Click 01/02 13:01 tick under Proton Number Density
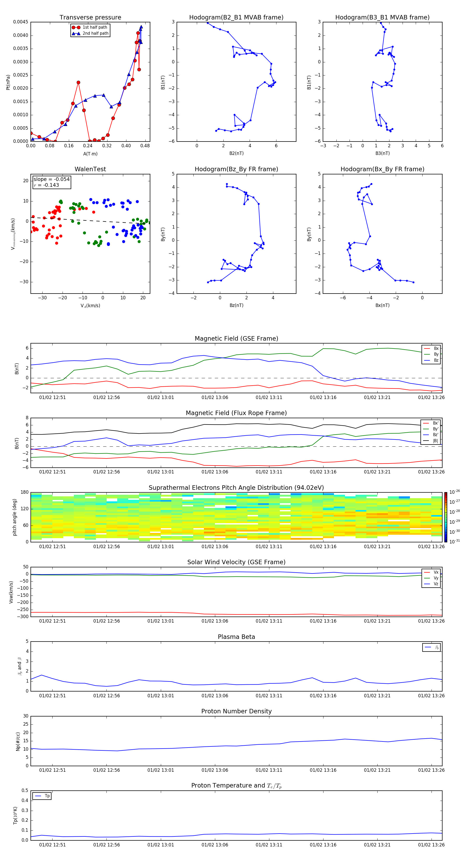Image resolution: width=473 pixels, height=868 pixels. (161, 770)
